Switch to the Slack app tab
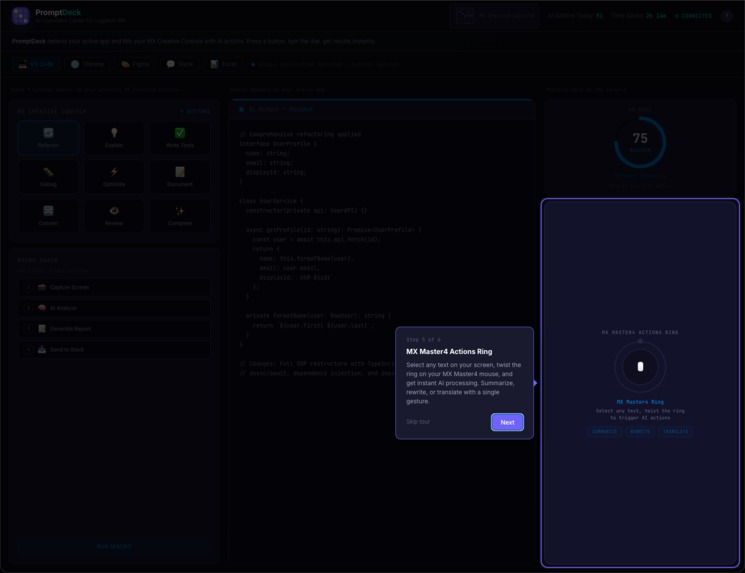Viewport: 745px width, 573px height. [x=180, y=64]
